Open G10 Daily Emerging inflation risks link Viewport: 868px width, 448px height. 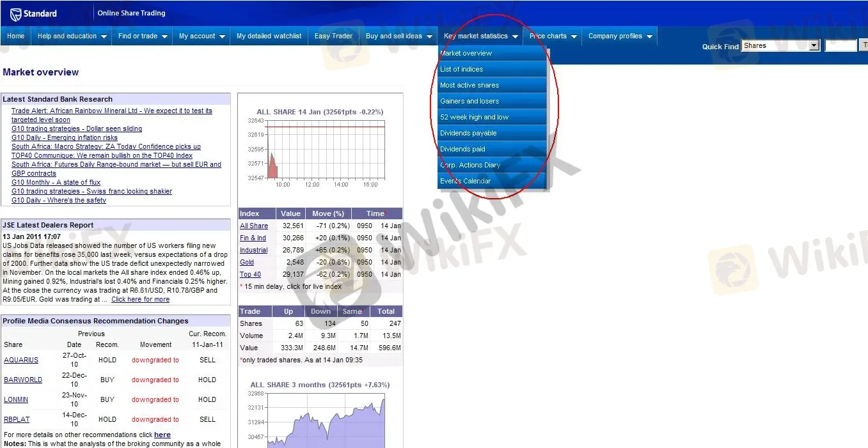(x=65, y=137)
